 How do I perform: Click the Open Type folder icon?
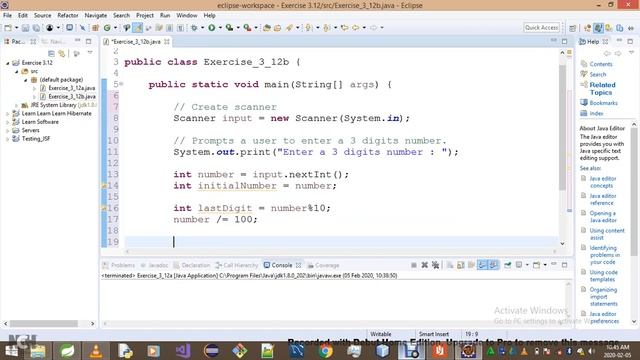tap(267, 28)
